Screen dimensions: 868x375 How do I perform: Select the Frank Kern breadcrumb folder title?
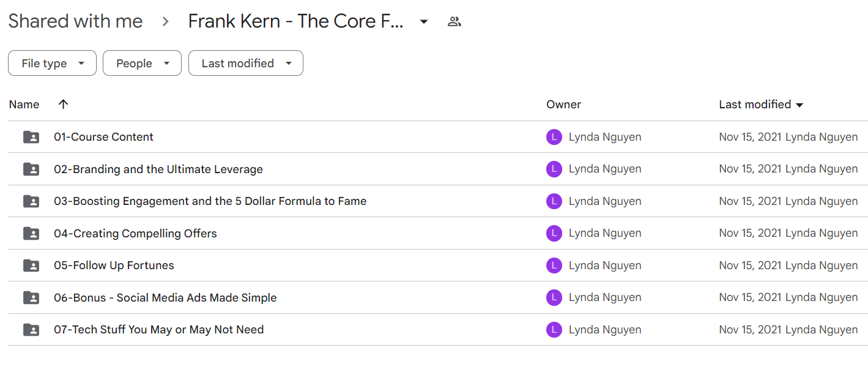296,21
